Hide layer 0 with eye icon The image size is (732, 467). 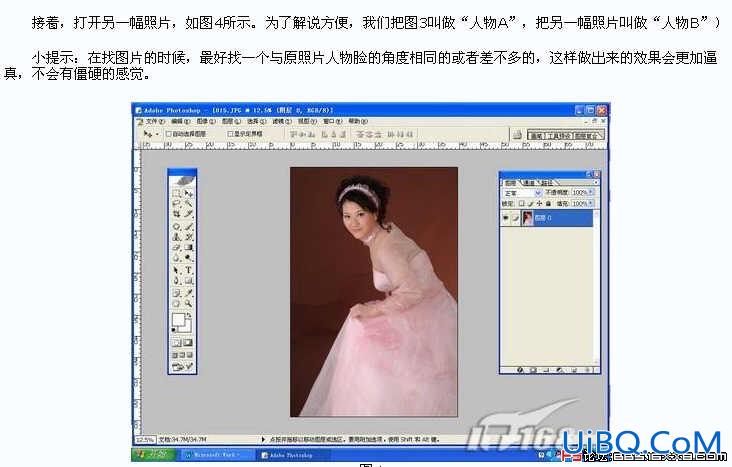pyautogui.click(x=506, y=218)
